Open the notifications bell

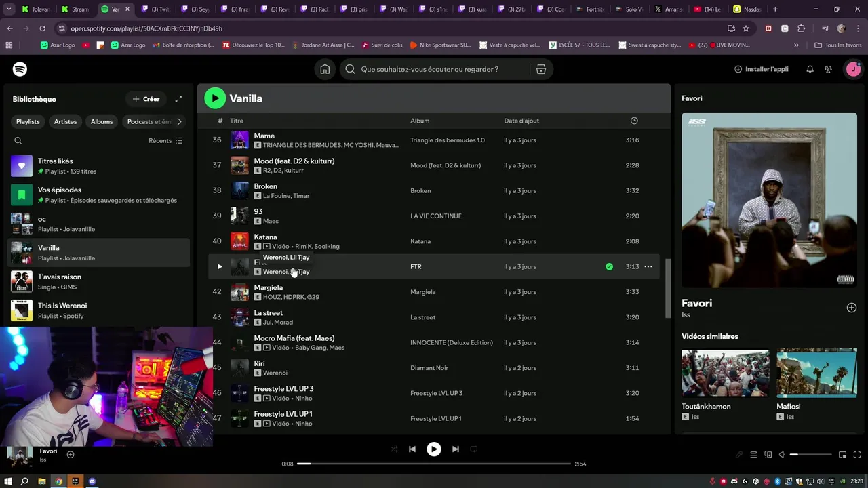[810, 69]
